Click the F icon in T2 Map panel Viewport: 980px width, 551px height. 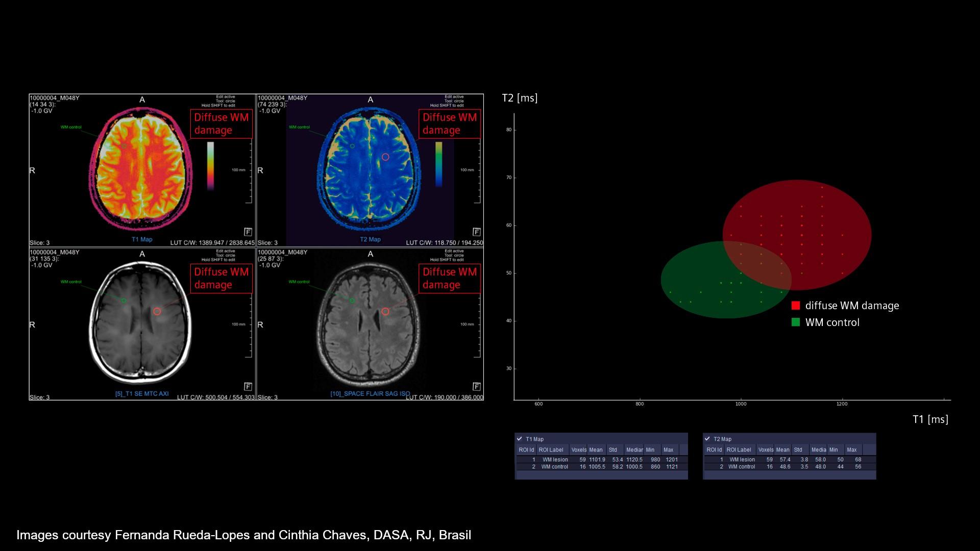point(476,232)
